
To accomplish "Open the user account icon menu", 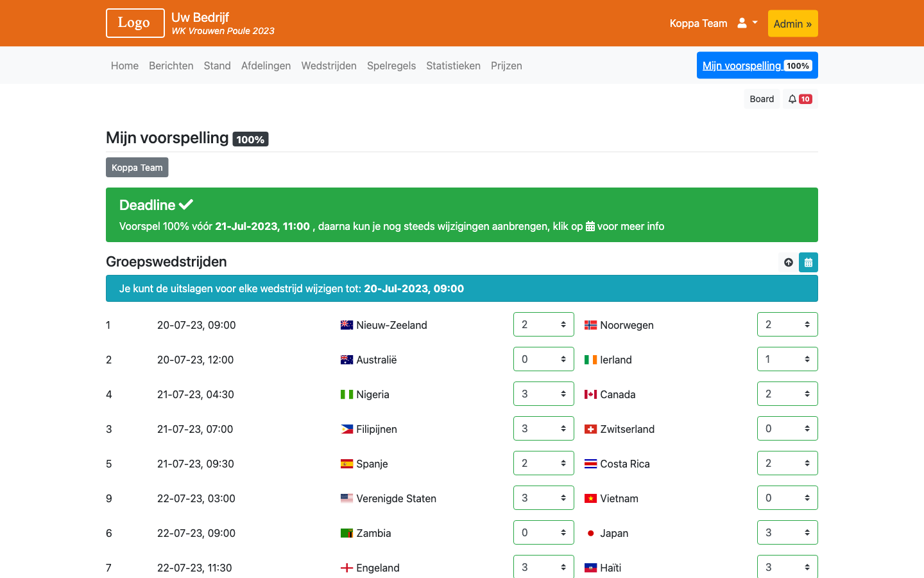I will pyautogui.click(x=747, y=23).
